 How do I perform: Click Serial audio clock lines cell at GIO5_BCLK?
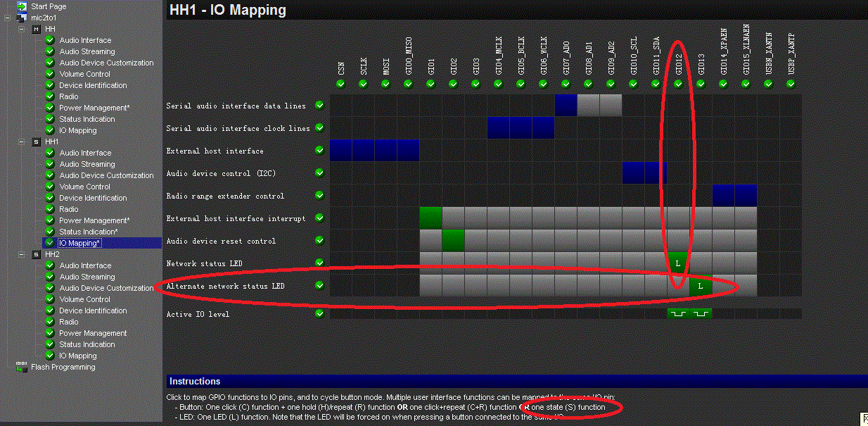click(x=521, y=128)
